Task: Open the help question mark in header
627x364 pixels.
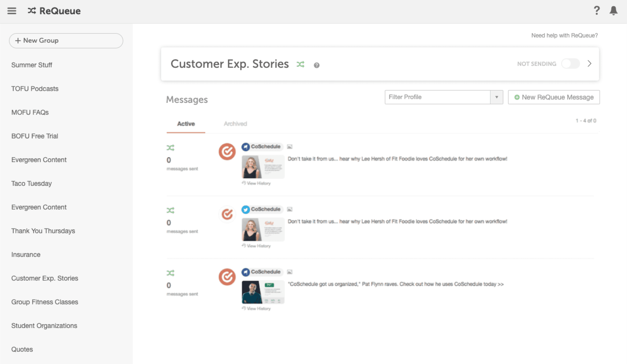Action: [x=597, y=10]
